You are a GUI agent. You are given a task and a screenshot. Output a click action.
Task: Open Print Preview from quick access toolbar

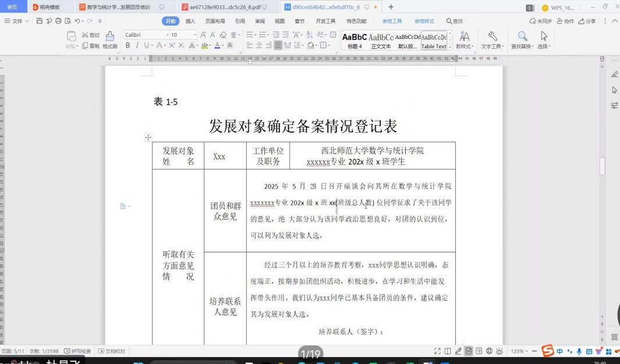click(68, 21)
